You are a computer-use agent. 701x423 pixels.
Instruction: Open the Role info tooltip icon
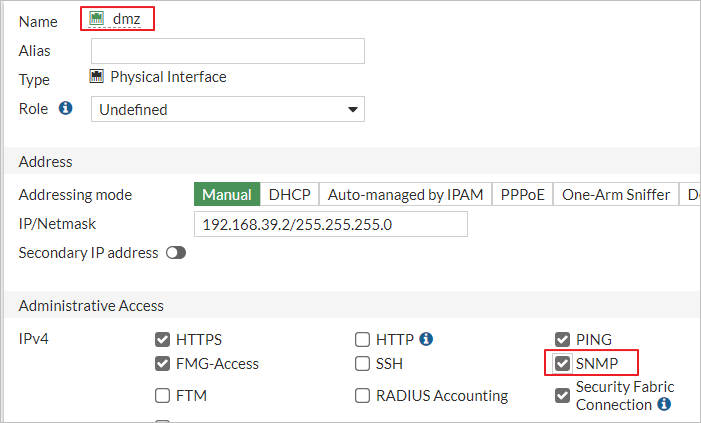(66, 108)
